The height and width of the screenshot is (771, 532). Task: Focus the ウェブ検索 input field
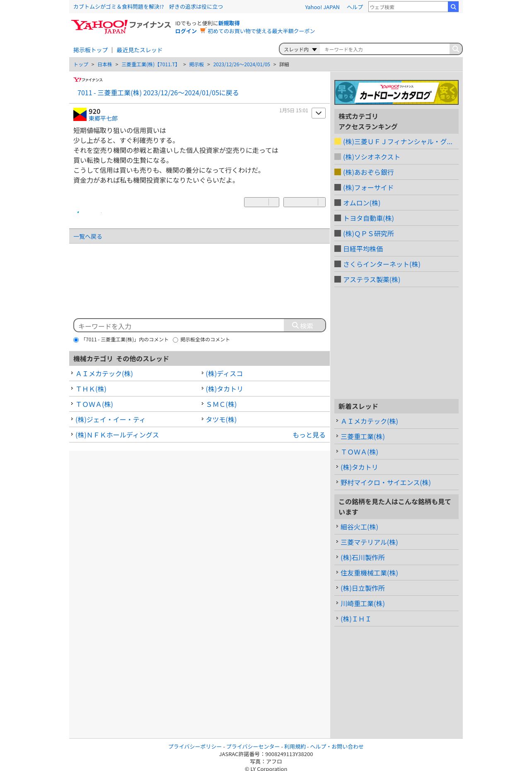(x=408, y=7)
